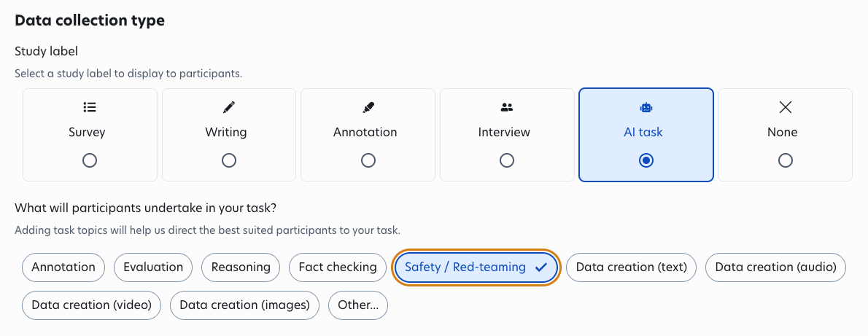Screen dimensions: 868x336
Task: Pick the Interview radio button
Action: 507,160
